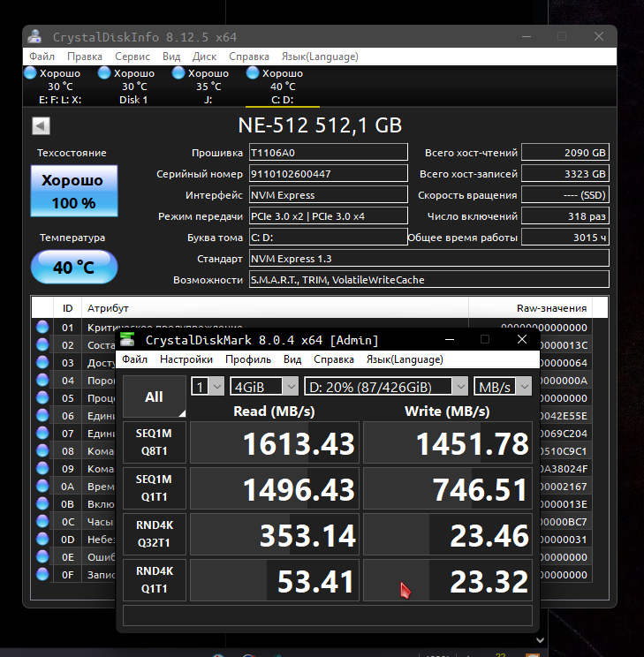The image size is (644, 657).
Task: Click the blue Хорошо 100 % health status box
Action: tap(74, 191)
